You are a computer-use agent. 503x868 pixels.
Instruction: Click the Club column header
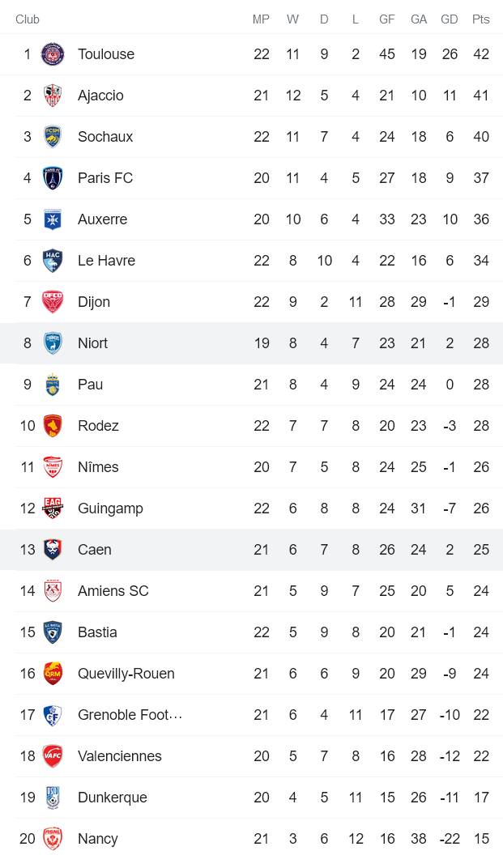28,19
